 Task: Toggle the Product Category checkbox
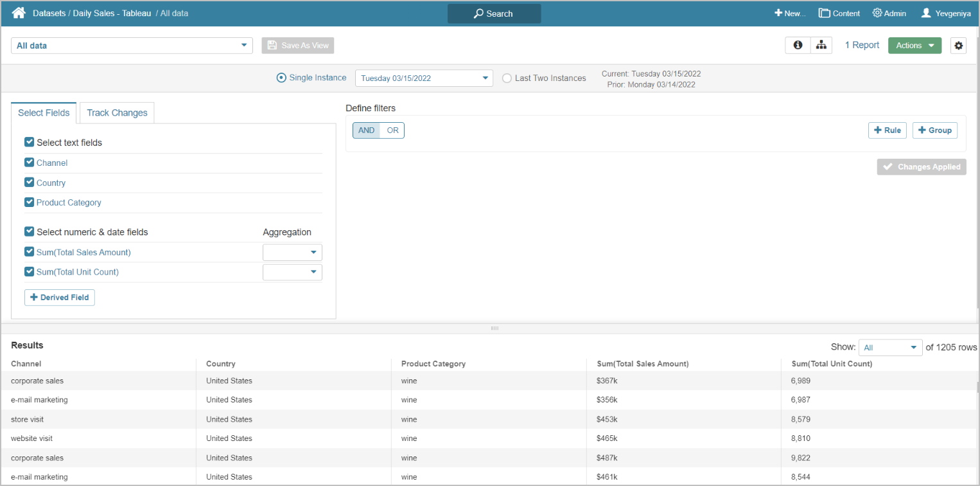tap(29, 202)
